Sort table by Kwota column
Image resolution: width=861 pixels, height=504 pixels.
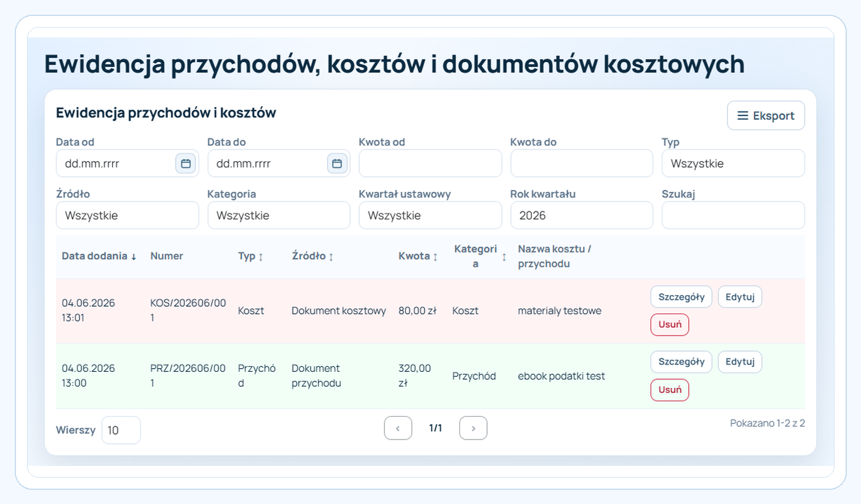[x=418, y=256]
